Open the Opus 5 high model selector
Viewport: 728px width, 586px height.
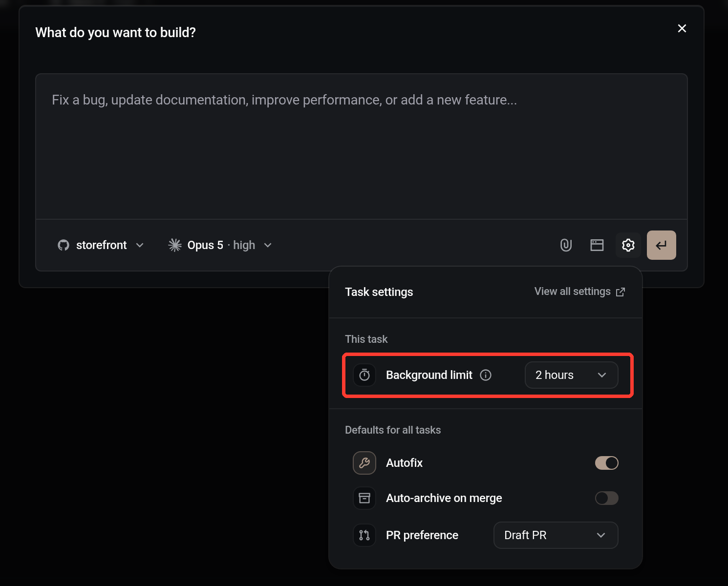220,245
